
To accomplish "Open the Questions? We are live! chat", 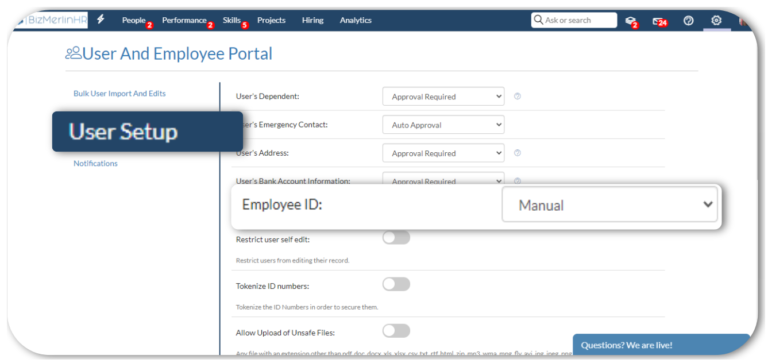I will coord(661,345).
